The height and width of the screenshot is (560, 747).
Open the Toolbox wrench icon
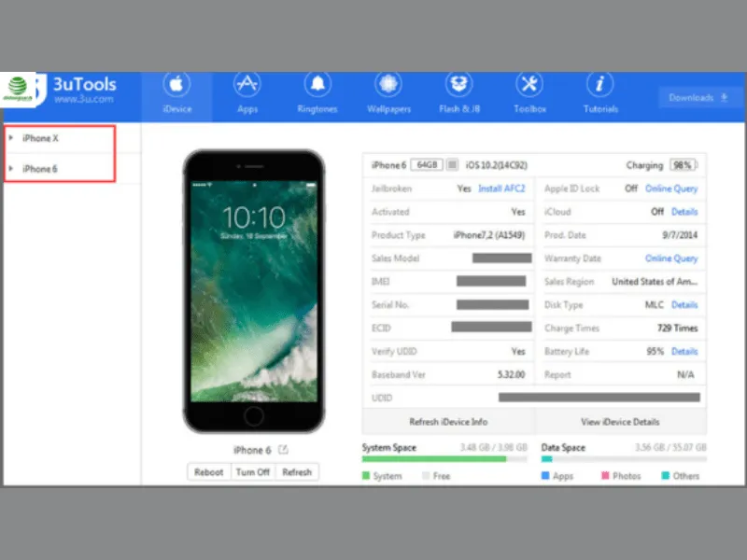529,84
